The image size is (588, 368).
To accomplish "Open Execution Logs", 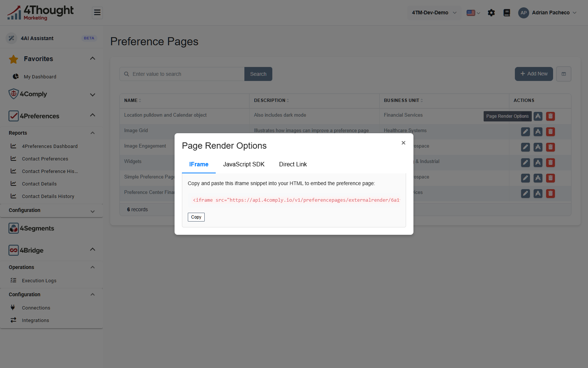I will (x=39, y=280).
